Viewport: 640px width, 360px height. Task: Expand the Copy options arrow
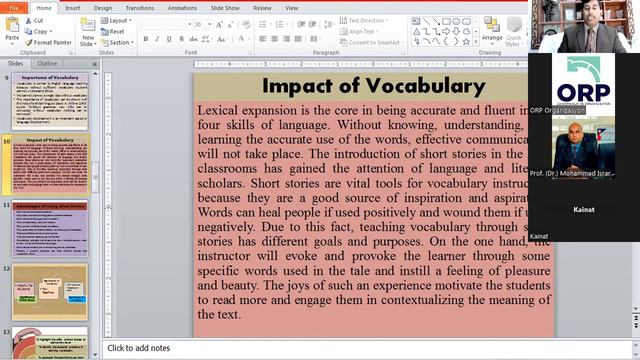click(x=51, y=31)
